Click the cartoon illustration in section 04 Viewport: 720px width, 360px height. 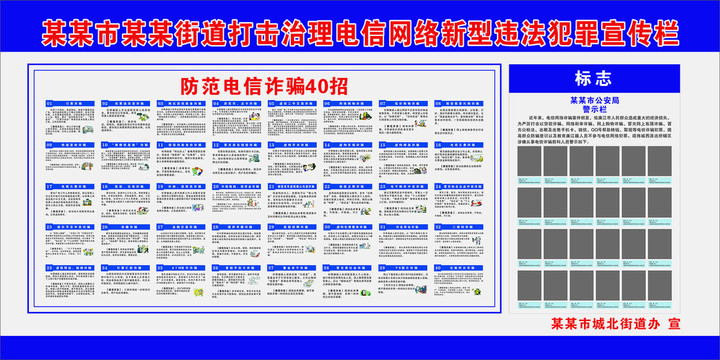[x=255, y=117]
